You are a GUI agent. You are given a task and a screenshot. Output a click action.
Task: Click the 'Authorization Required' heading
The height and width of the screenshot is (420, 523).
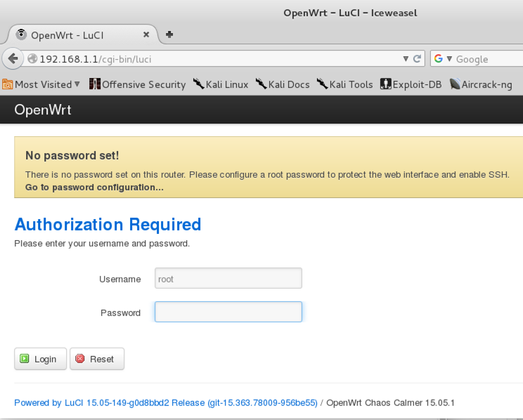pyautogui.click(x=108, y=224)
